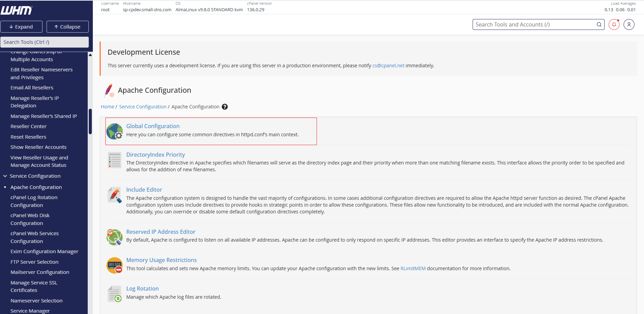Click the Apache Configuration help question icon
644x314 pixels.
(x=225, y=107)
